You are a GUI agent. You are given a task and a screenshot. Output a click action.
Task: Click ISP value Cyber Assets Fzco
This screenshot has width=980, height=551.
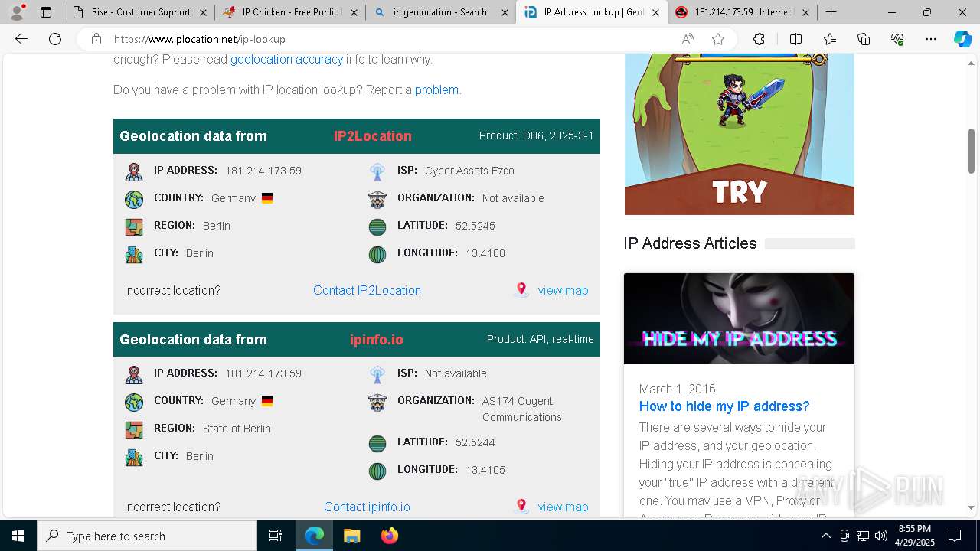tap(469, 171)
